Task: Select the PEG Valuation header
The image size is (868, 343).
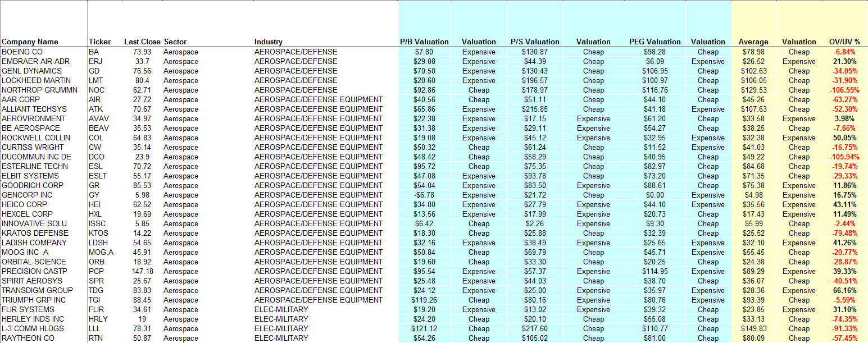Action: [655, 42]
